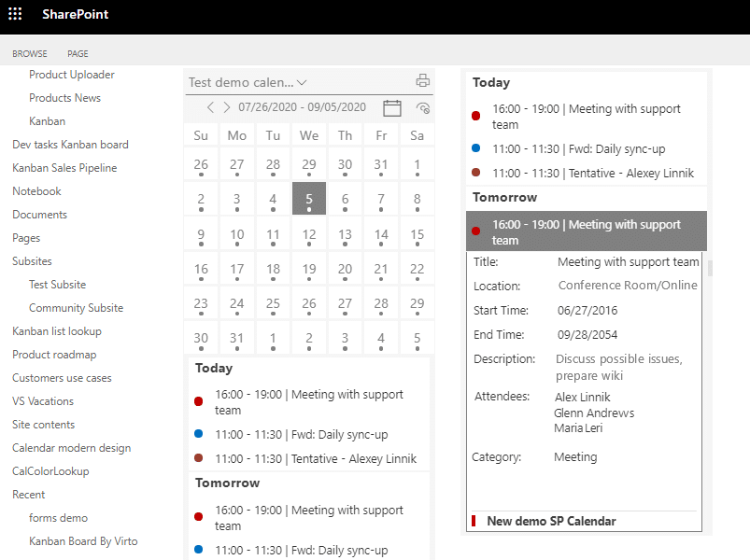Open Product Uploader in navigation
The height and width of the screenshot is (560, 750).
(x=72, y=75)
